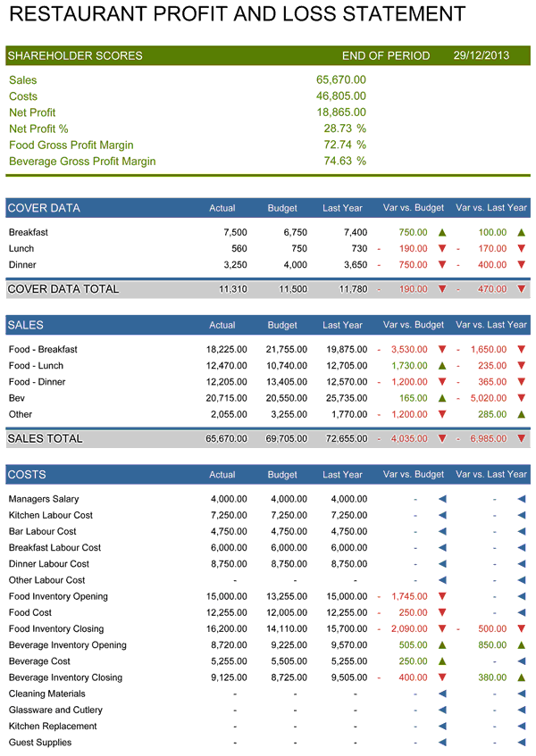Click the green up arrow for Breakfast Var vs. Budget
536x756 pixels.
(441, 232)
